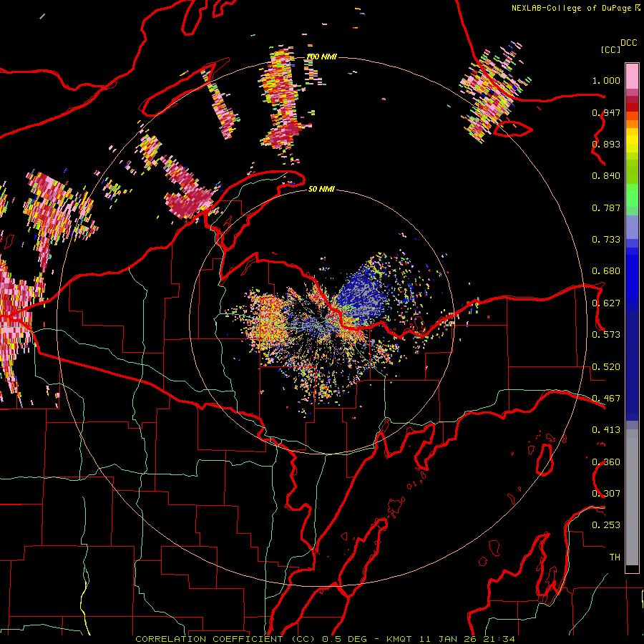Click the 50 NMI range ring label
The image size is (644, 644).
click(321, 189)
